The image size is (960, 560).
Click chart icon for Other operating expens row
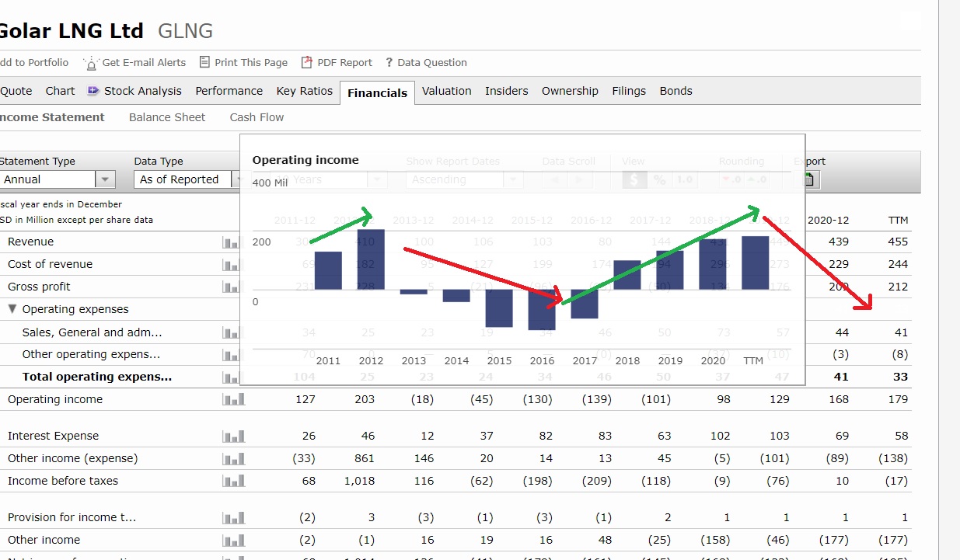pos(233,355)
